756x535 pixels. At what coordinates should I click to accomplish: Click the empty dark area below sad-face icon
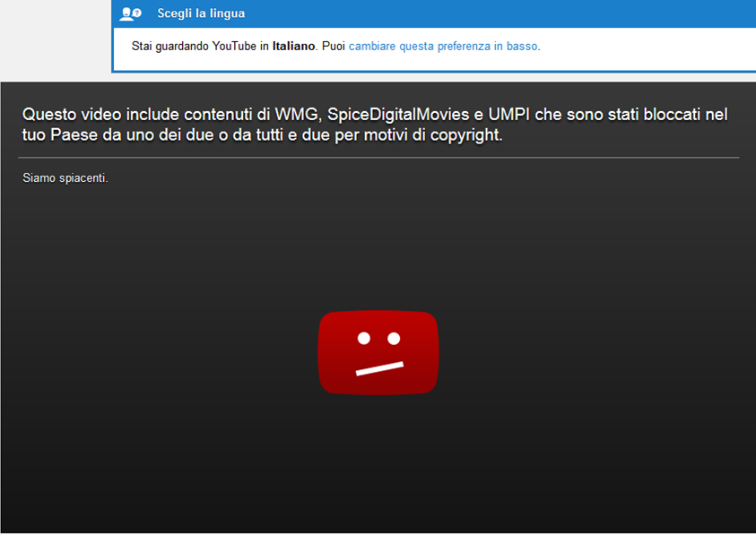tap(378, 466)
